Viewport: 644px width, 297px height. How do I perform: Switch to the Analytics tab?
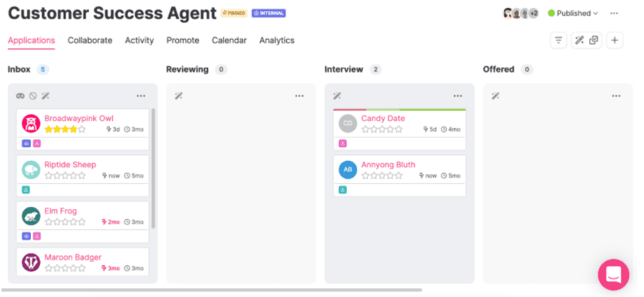(x=277, y=41)
